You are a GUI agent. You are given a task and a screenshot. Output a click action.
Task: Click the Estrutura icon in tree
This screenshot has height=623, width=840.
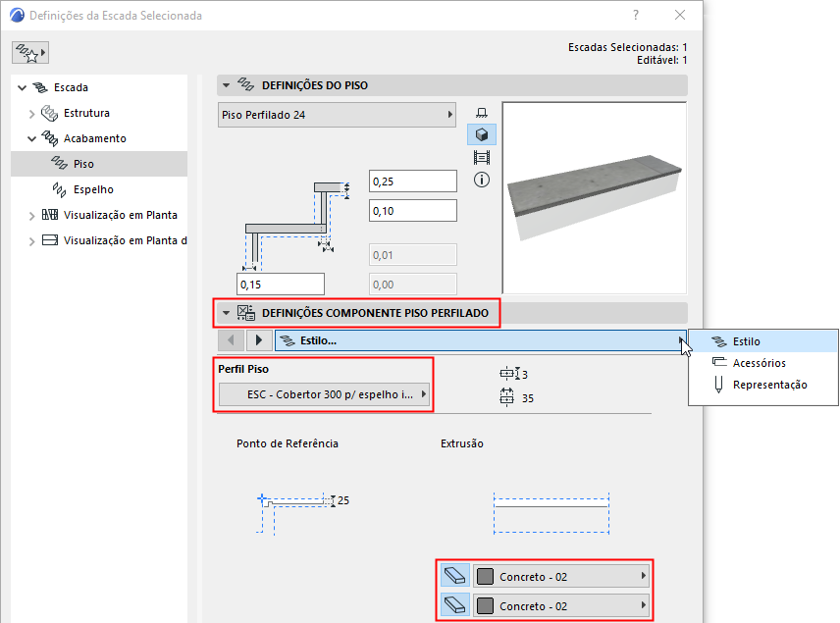49,113
